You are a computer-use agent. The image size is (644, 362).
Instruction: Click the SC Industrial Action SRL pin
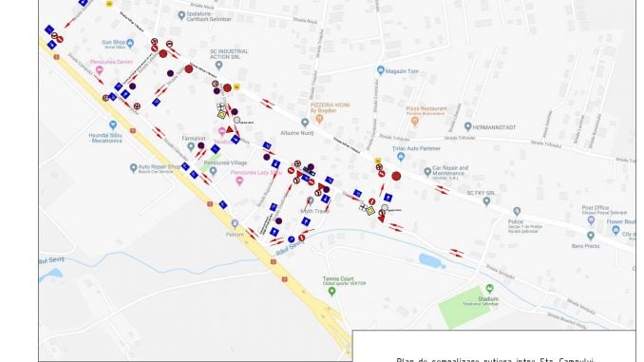[218, 65]
